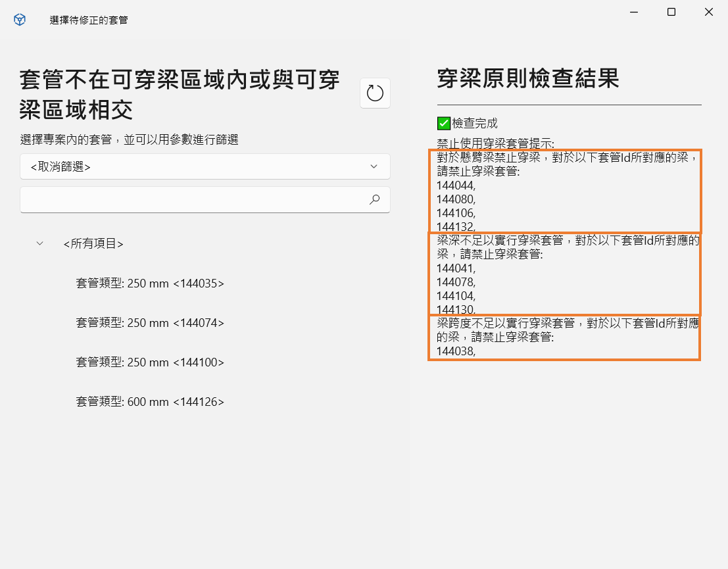Click the circular refresh arrow button
Screen dimensions: 728x569
click(x=375, y=93)
